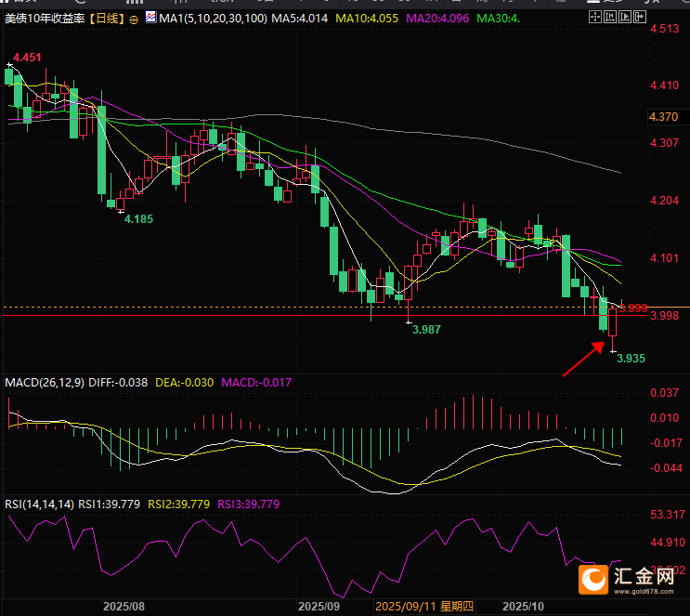Click the circled-plus icon beside 【日线】

pyautogui.click(x=134, y=20)
